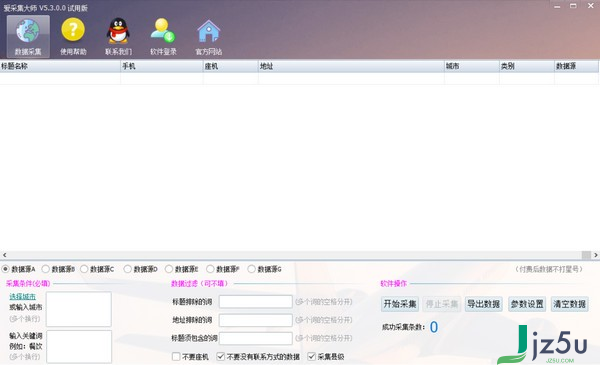This screenshot has width=600, height=365.
Task: Minimize the application window
Action: (557, 6)
